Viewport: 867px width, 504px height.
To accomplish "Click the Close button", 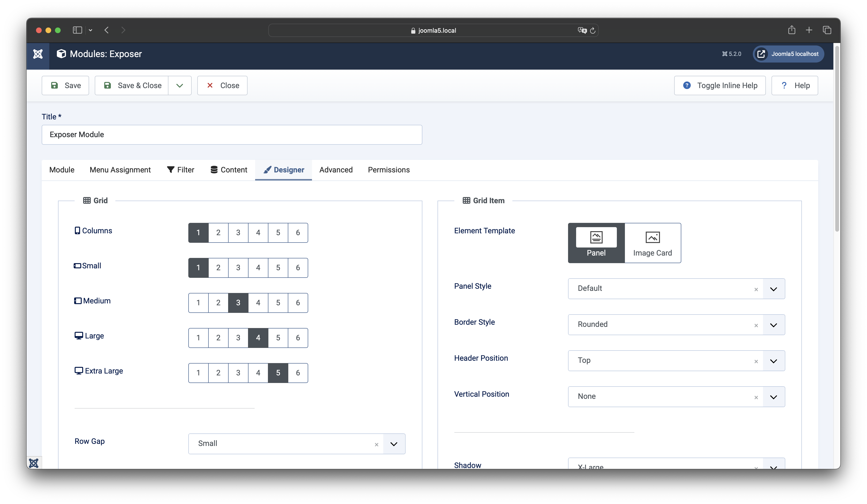I will (x=222, y=85).
